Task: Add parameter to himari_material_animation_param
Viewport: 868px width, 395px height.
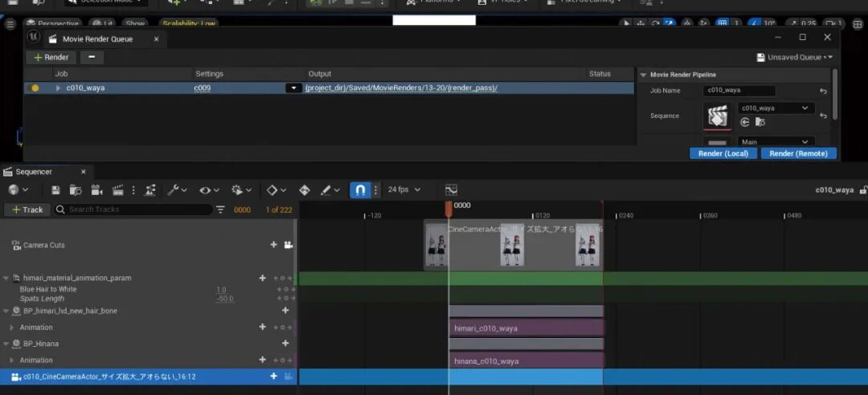Action: [262, 278]
